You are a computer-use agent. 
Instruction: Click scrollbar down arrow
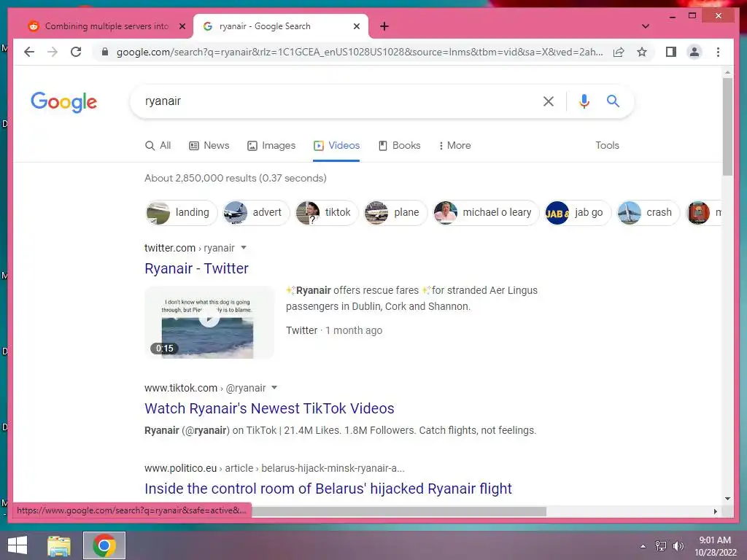click(727, 499)
